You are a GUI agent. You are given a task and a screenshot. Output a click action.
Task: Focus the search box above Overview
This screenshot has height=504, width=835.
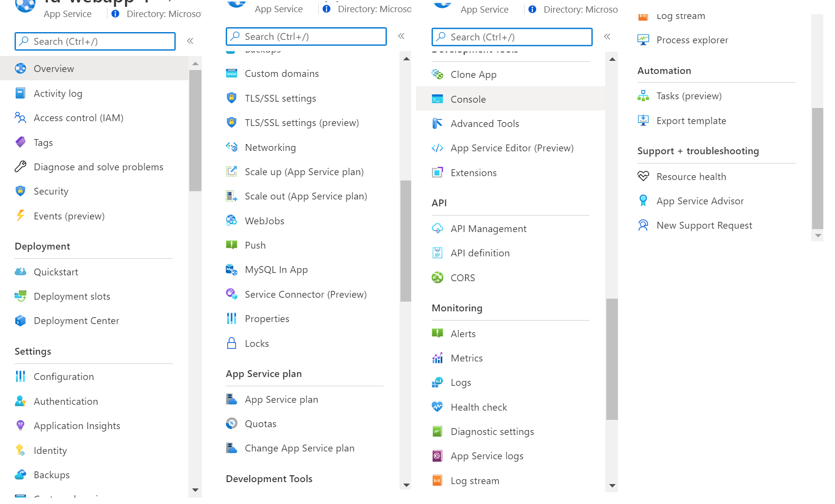pyautogui.click(x=95, y=41)
